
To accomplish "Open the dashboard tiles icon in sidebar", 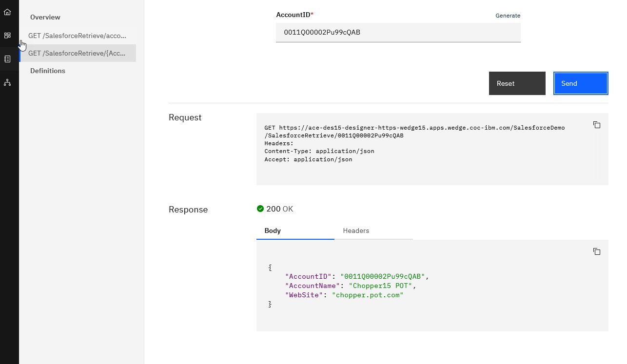I will point(7,35).
